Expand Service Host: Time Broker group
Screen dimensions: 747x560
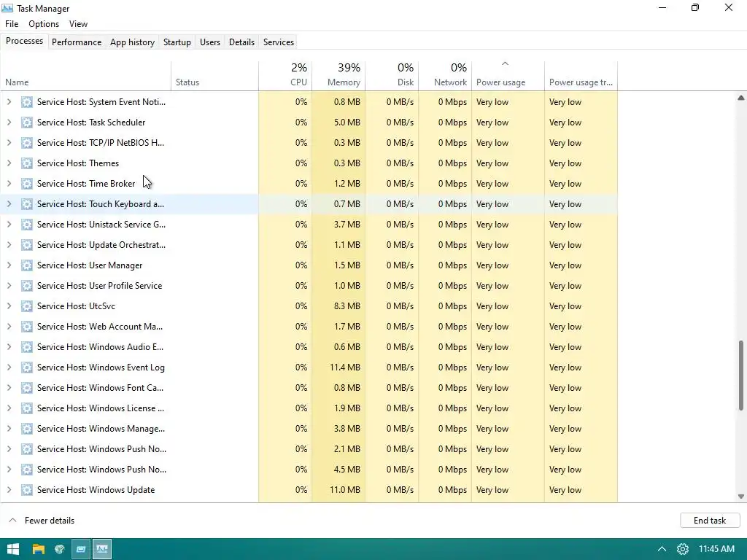[9, 184]
